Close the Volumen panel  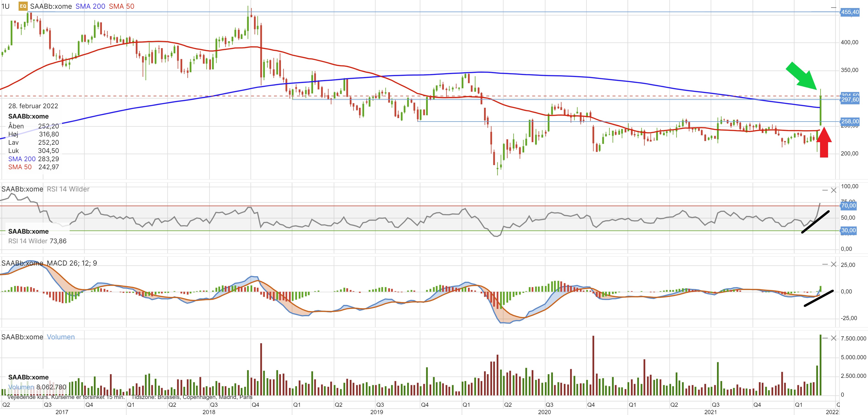tap(834, 338)
